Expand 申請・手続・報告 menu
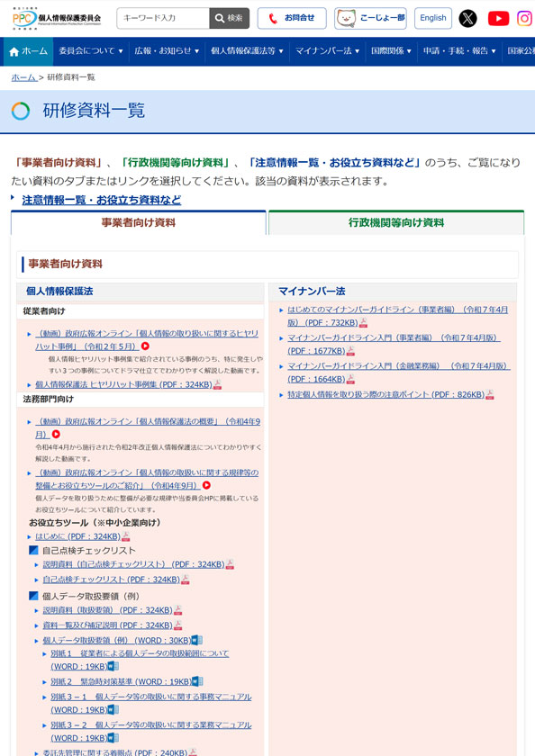Image resolution: width=535 pixels, height=756 pixels. pyautogui.click(x=459, y=51)
